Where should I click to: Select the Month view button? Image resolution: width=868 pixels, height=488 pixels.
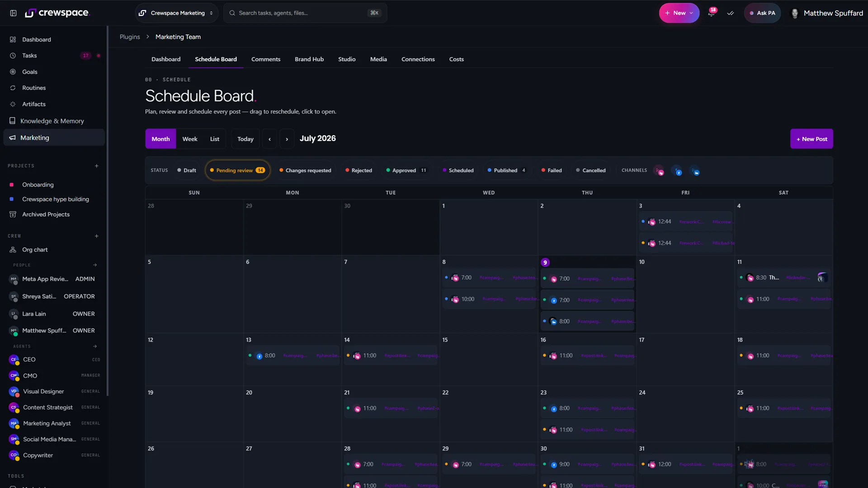click(160, 139)
